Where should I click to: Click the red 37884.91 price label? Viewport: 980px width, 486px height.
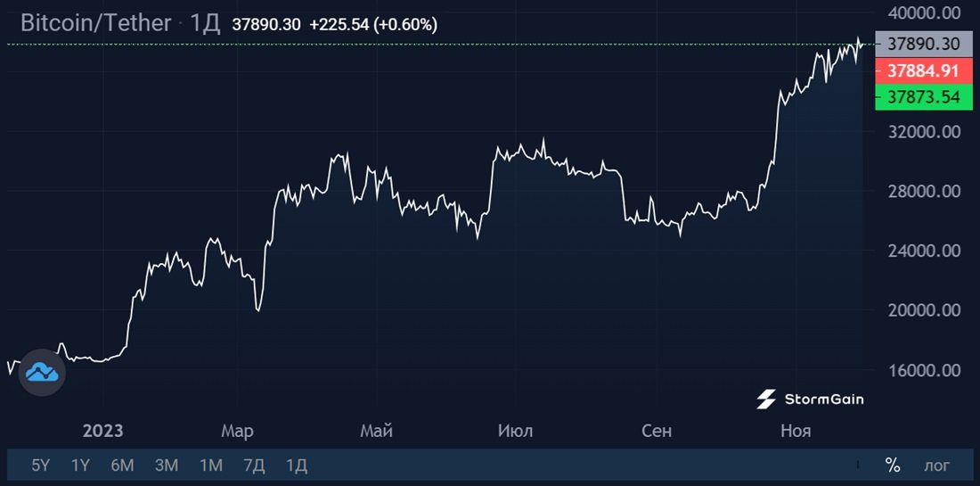924,70
